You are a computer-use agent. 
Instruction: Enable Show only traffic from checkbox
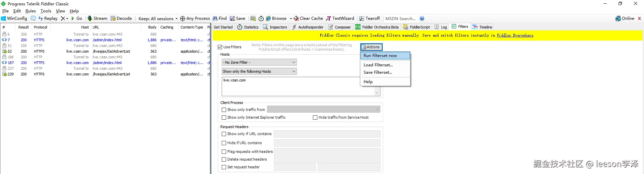tap(224, 110)
